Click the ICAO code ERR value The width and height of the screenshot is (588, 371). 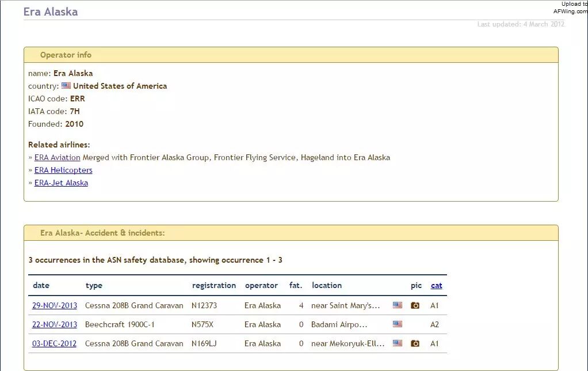78,99
